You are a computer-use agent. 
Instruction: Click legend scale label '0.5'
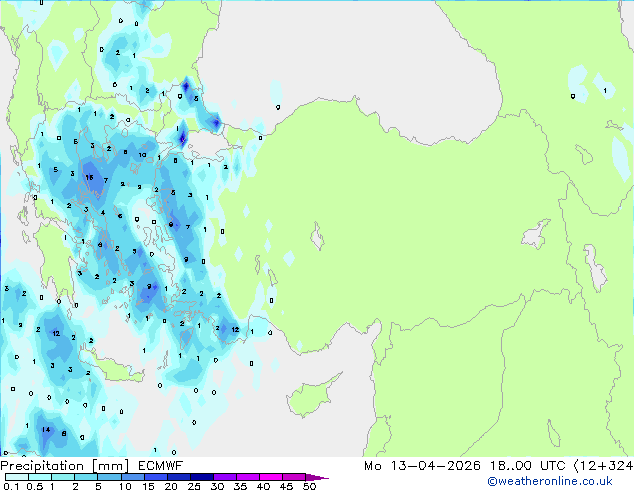pyautogui.click(x=35, y=486)
